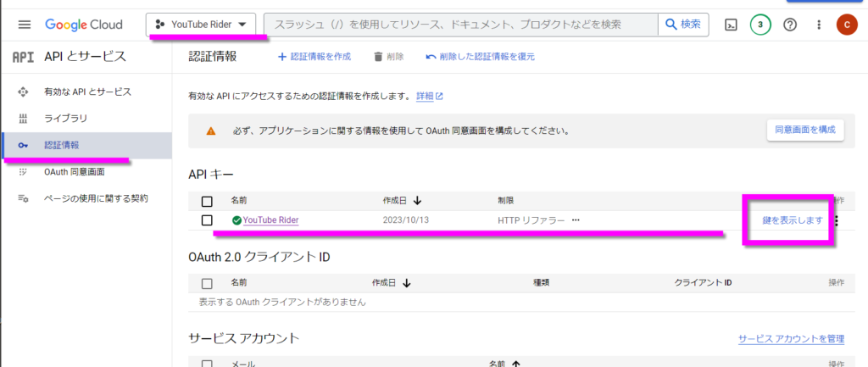Screen dimensions: 868x367
Task: Click 鍵を表示します link
Action: point(793,220)
